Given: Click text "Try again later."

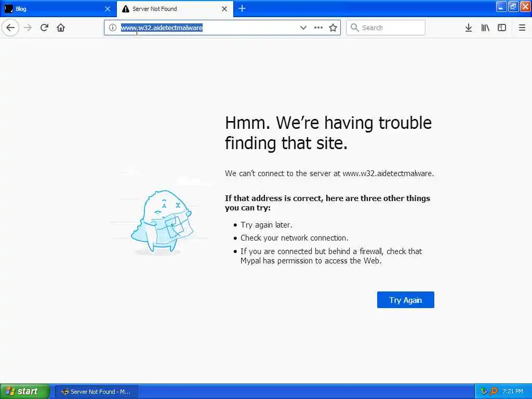Looking at the screenshot, I should tap(267, 225).
